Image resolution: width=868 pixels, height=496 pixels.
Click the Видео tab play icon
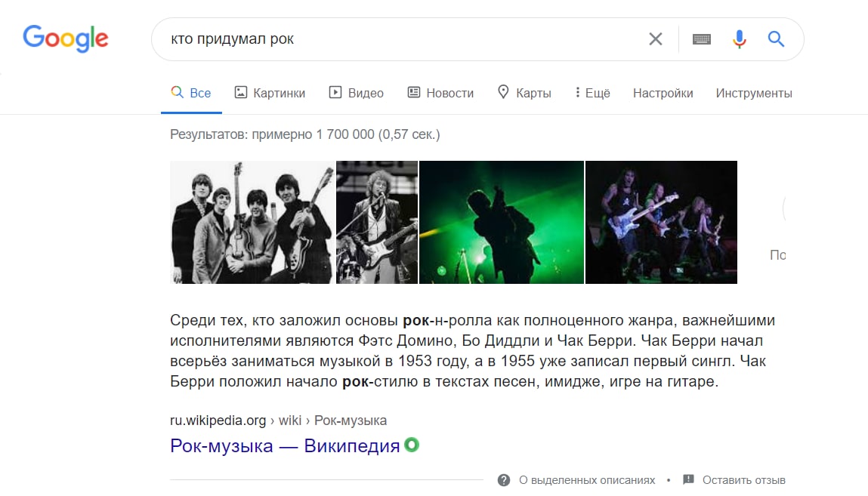pos(335,92)
